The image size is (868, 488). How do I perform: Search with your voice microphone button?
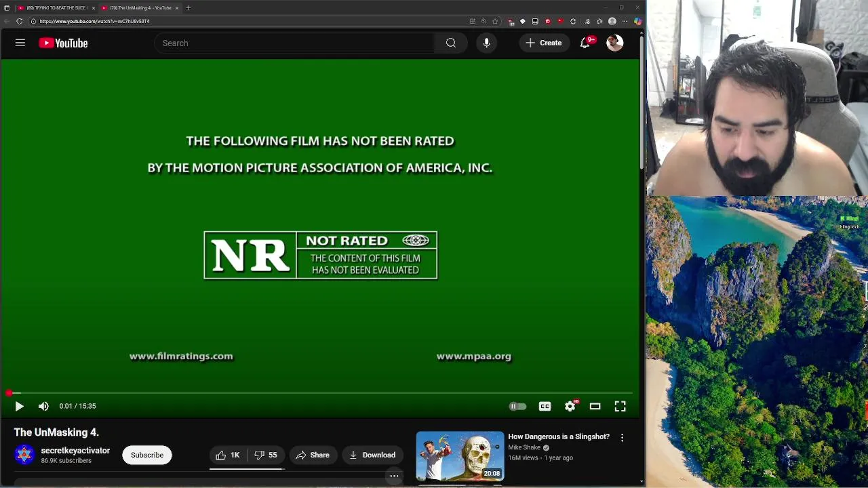tap(486, 43)
